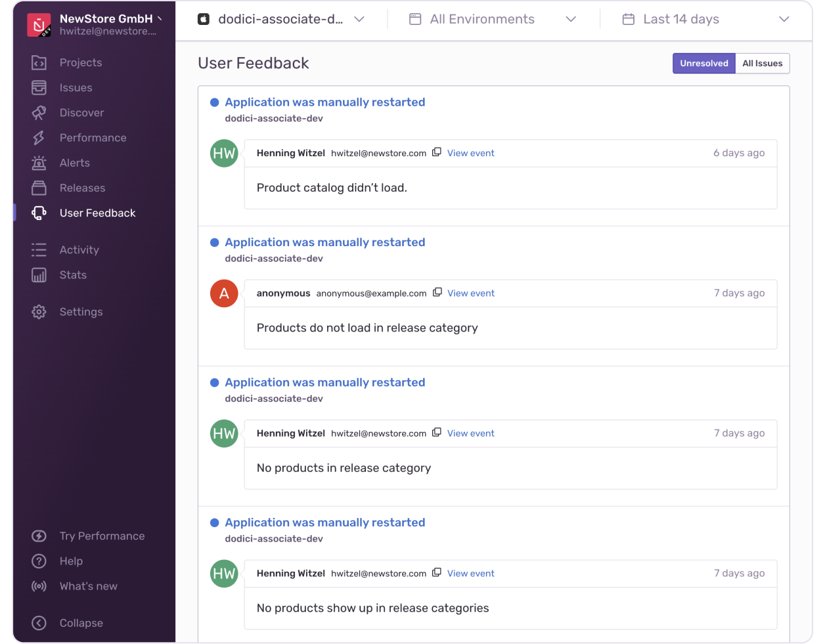The height and width of the screenshot is (644, 825).
Task: Open Alerts via the siren icon
Action: [x=39, y=163]
